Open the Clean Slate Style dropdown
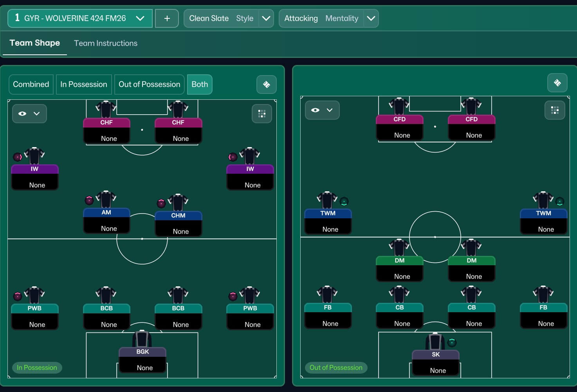The height and width of the screenshot is (392, 577). tap(266, 18)
